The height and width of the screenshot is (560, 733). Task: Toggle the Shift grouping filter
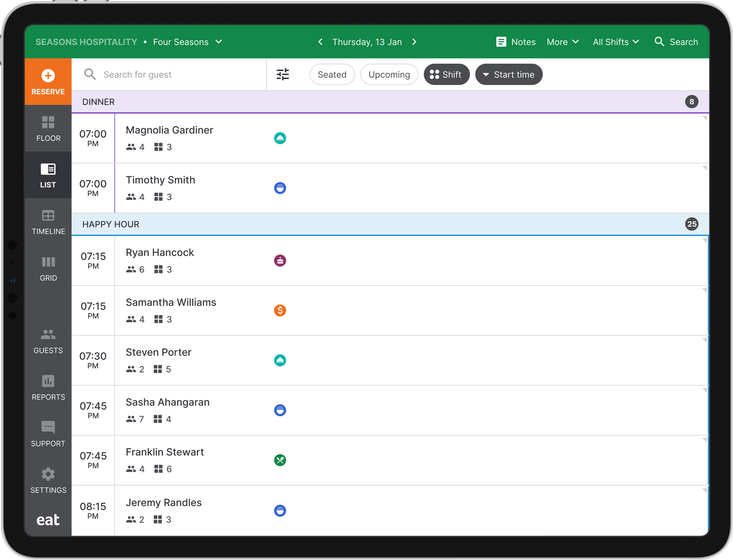point(447,74)
